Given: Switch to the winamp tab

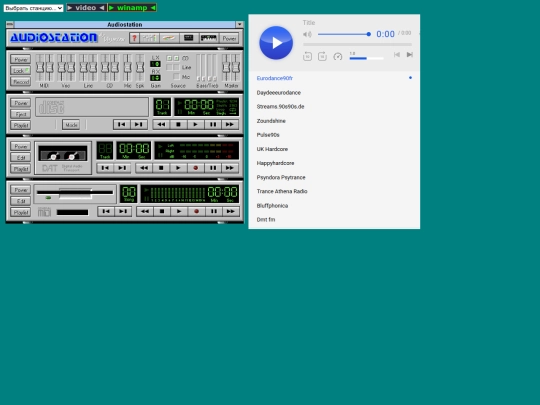Looking at the screenshot, I should point(132,8).
